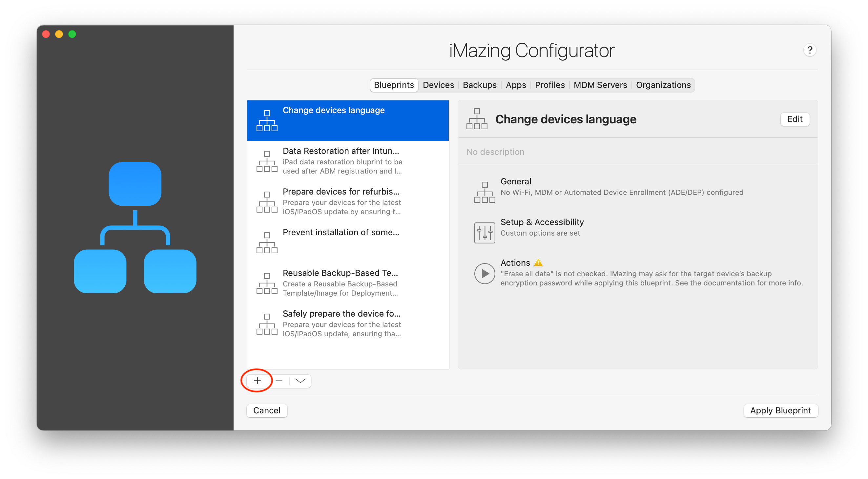Select the Prepare devices for refurbis... blueprint
The image size is (868, 479).
pos(348,202)
